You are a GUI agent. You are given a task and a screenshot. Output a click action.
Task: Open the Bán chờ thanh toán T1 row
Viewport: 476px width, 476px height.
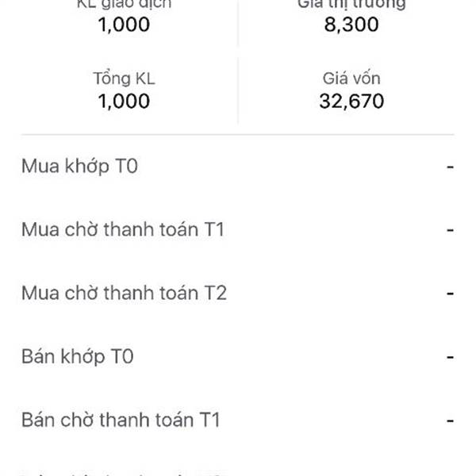(238, 420)
